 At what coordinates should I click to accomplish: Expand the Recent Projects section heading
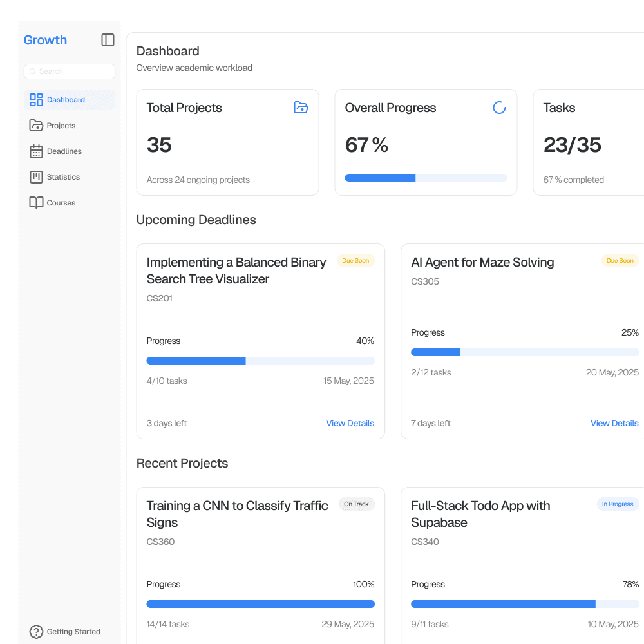point(182,463)
